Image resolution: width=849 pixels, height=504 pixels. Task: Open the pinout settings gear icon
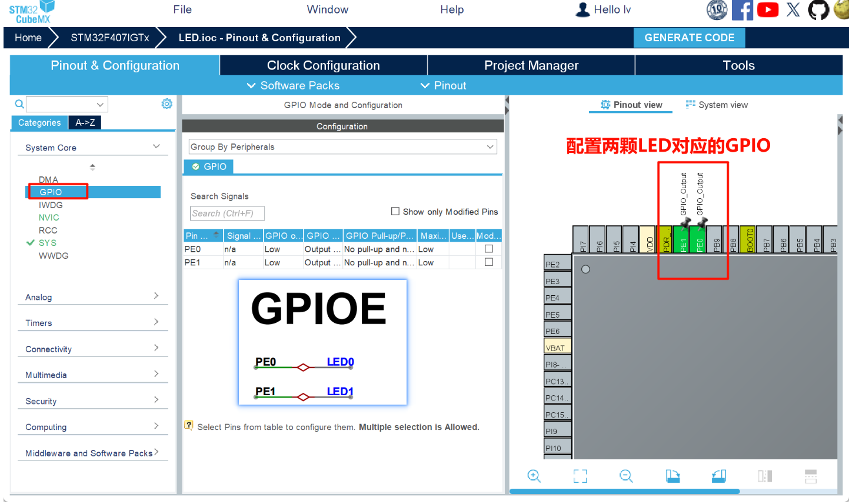pos(167,104)
